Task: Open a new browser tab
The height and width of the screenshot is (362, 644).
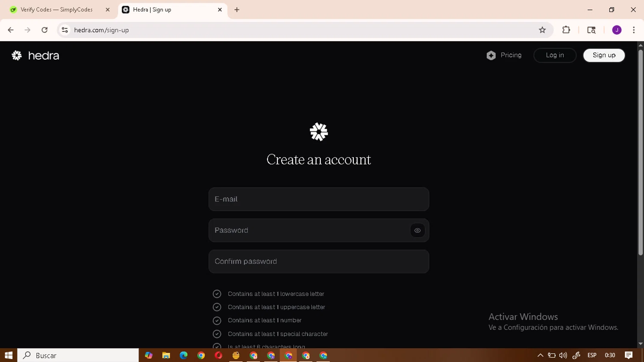Action: (x=237, y=9)
